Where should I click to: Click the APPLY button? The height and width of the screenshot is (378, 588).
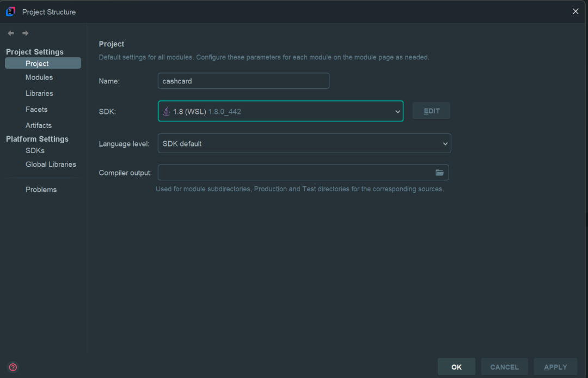[555, 367]
